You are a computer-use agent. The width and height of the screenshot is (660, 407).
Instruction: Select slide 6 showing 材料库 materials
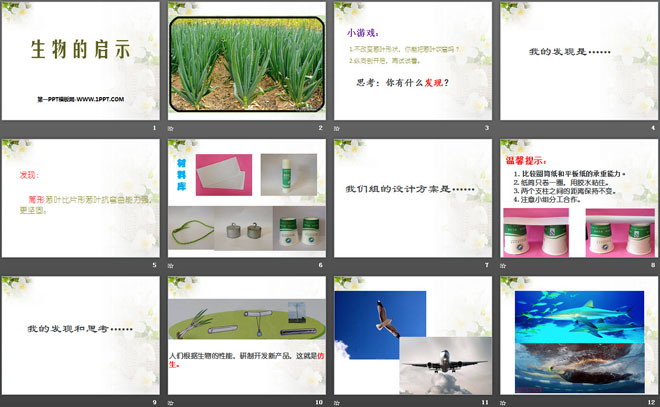click(x=247, y=198)
